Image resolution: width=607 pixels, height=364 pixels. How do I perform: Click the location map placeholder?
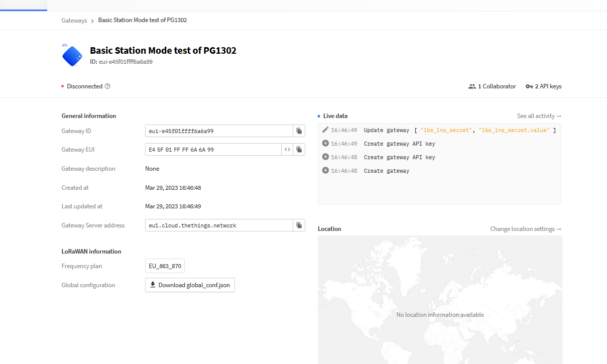coord(440,300)
